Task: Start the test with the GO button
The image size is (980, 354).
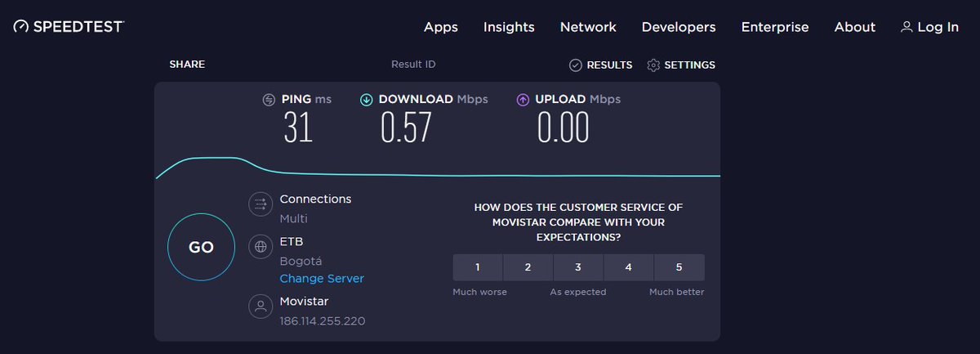Action: [201, 248]
